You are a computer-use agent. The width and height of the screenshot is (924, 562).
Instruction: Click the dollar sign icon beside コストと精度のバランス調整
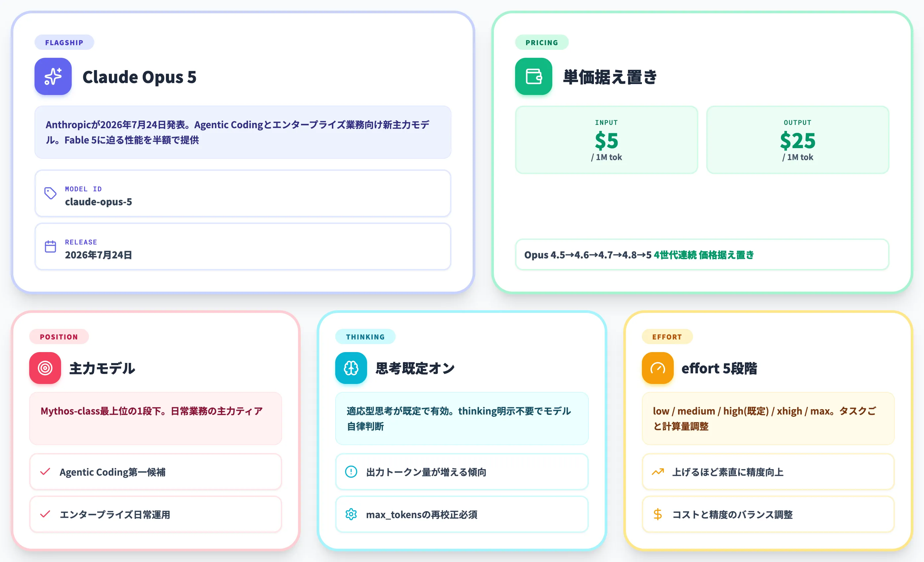[x=658, y=514]
